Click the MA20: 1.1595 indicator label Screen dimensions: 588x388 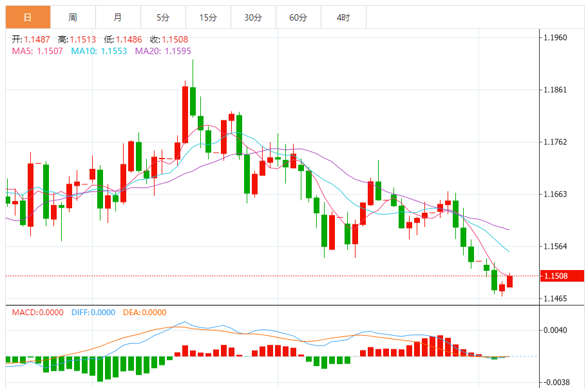[163, 51]
